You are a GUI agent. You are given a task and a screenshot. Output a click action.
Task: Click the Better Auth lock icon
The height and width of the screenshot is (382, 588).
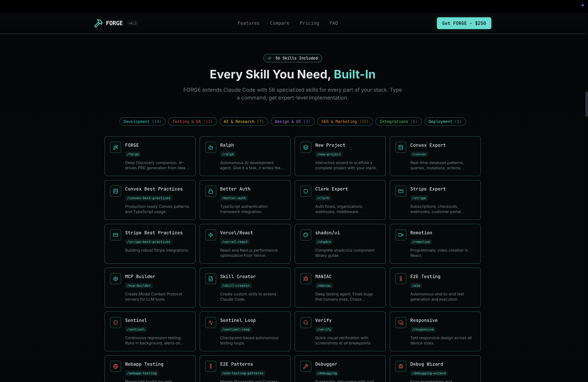coord(211,191)
